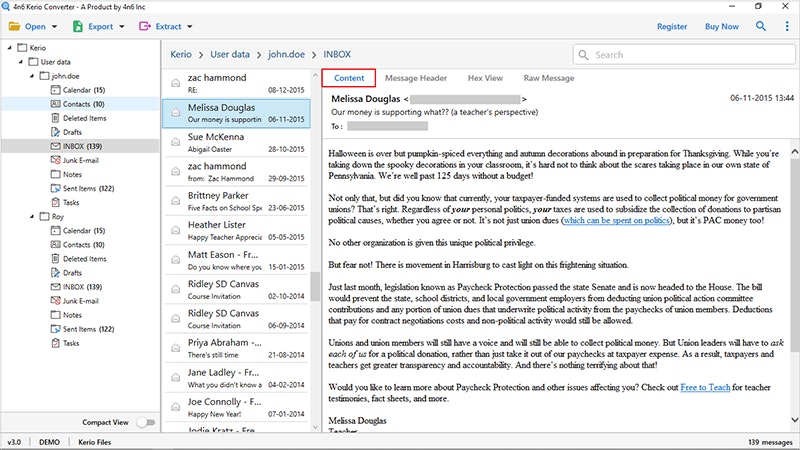Screen dimensions: 800x450
Task: Collapse the john.doe tree node
Action: click(x=32, y=76)
